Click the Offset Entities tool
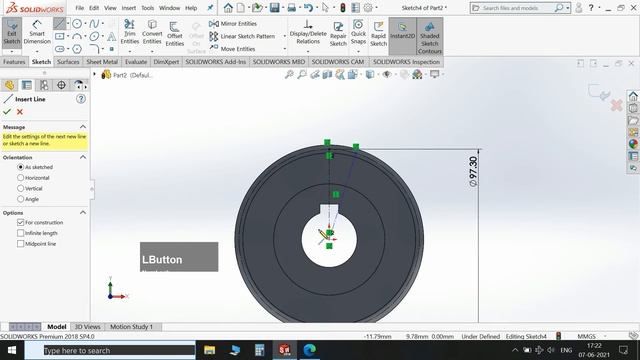 [175, 33]
